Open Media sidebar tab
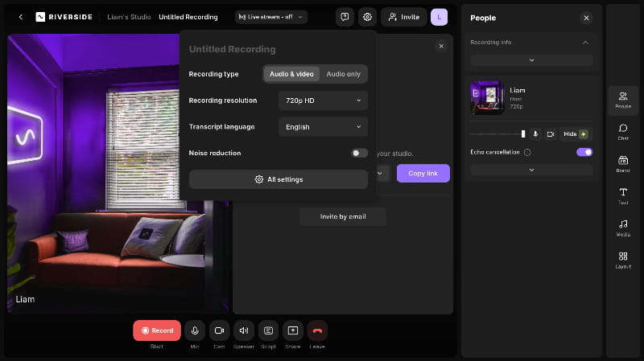The image size is (644, 361). tap(623, 228)
